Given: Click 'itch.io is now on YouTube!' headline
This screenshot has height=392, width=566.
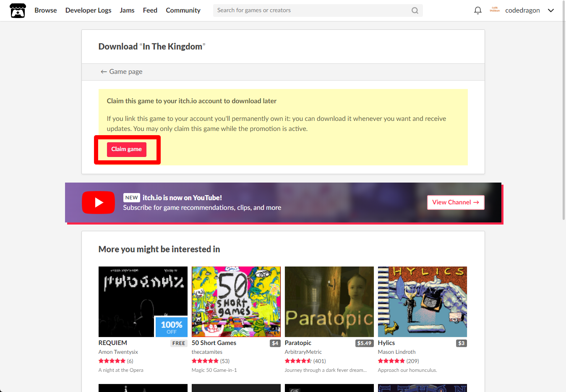Looking at the screenshot, I should pos(182,198).
